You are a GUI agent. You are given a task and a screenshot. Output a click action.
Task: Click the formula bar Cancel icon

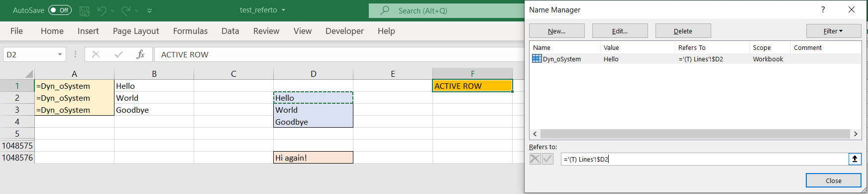click(x=96, y=54)
